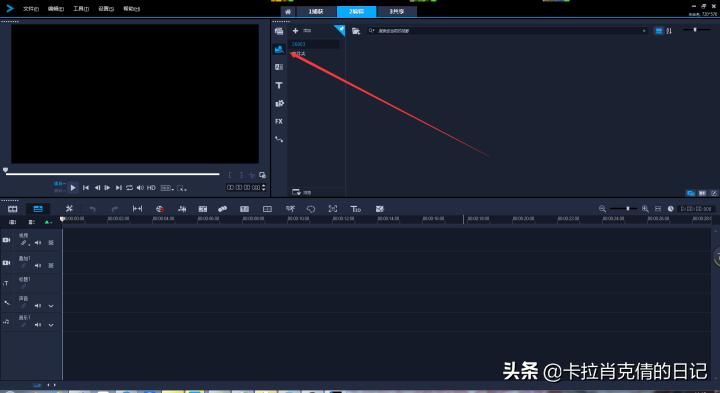
Task: Open the Sound Mixer tool
Action: (x=182, y=209)
